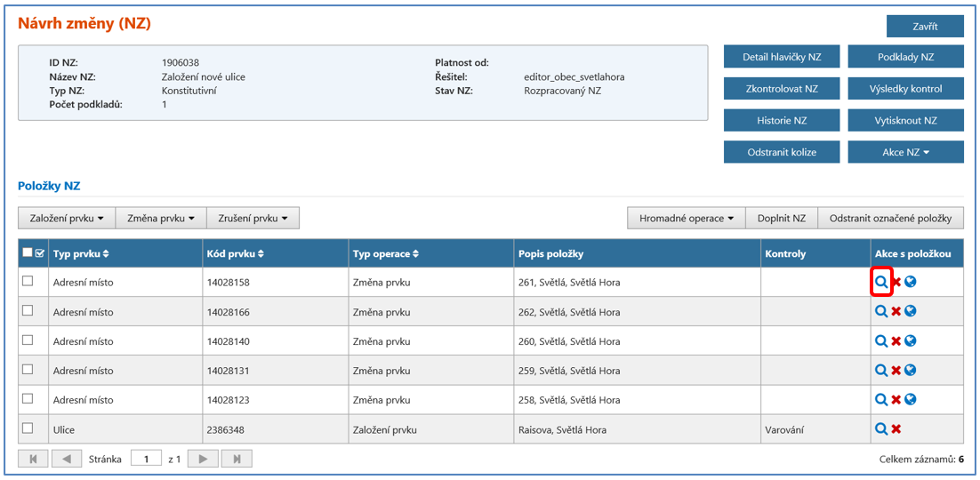Viewport: 980px width, 480px height.
Task: Open the Změna prvku menu
Action: click(x=161, y=218)
